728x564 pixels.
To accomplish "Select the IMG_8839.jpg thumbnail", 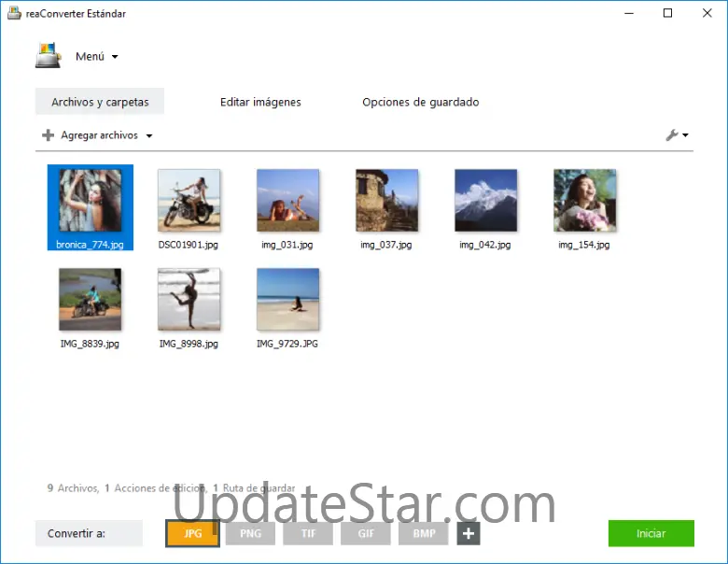I will coord(91,299).
